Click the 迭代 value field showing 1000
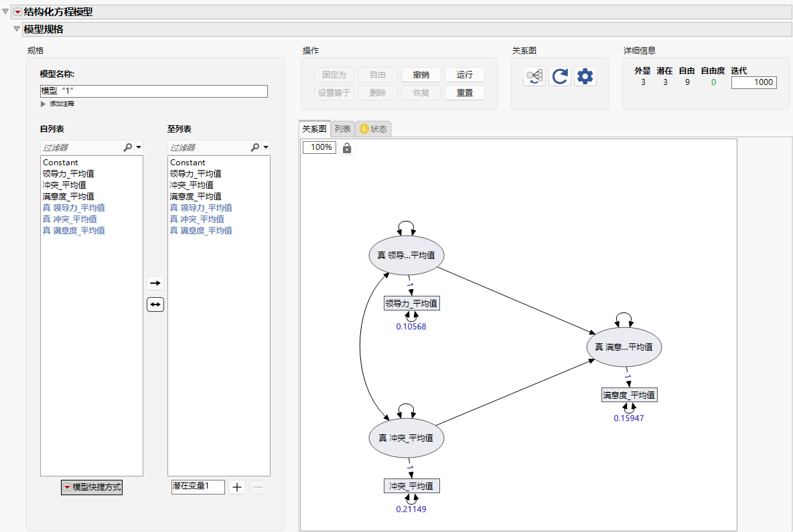Image resolution: width=793 pixels, height=532 pixels. point(753,82)
